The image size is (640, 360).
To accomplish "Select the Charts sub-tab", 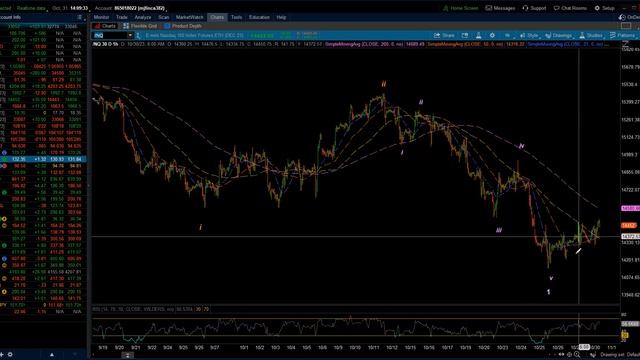I will 105,26.
